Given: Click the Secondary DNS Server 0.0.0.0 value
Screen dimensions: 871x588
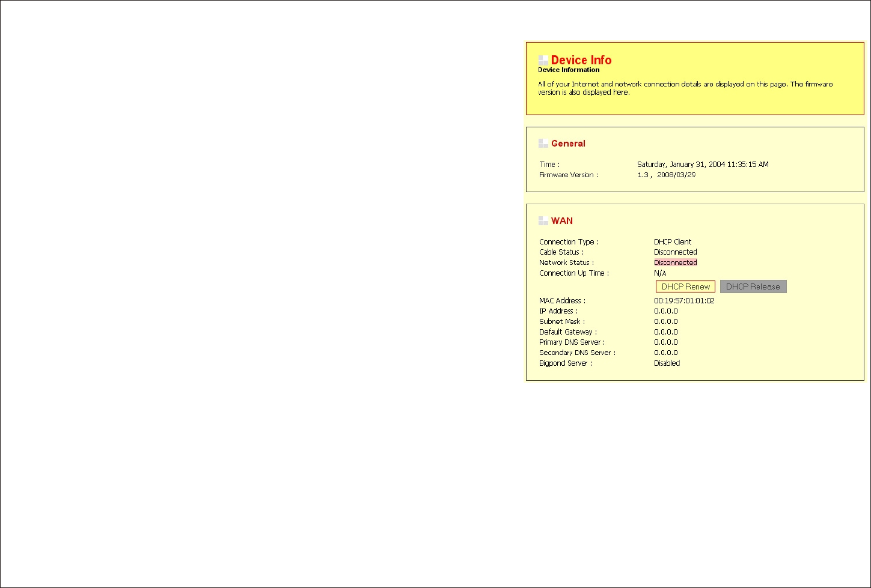Looking at the screenshot, I should [x=666, y=353].
